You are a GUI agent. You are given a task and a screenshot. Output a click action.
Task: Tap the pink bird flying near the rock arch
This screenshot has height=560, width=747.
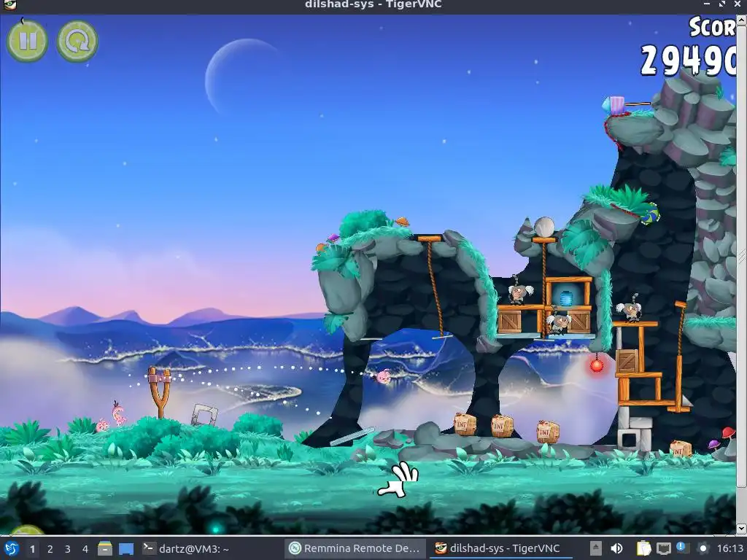[x=384, y=377]
